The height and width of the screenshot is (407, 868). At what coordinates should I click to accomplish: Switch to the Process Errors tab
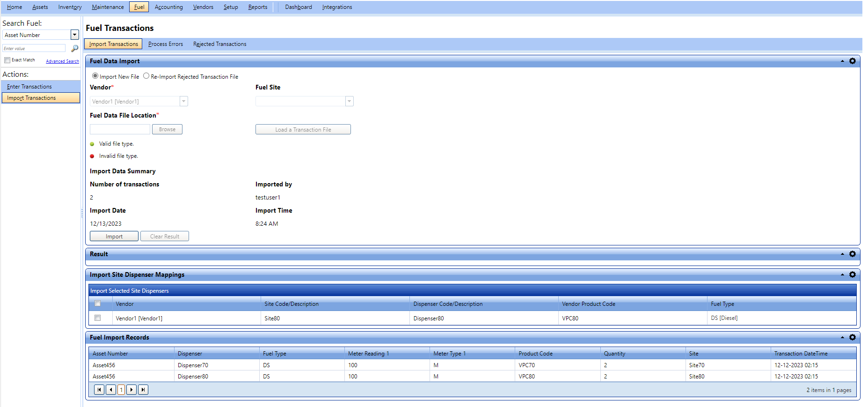(166, 44)
